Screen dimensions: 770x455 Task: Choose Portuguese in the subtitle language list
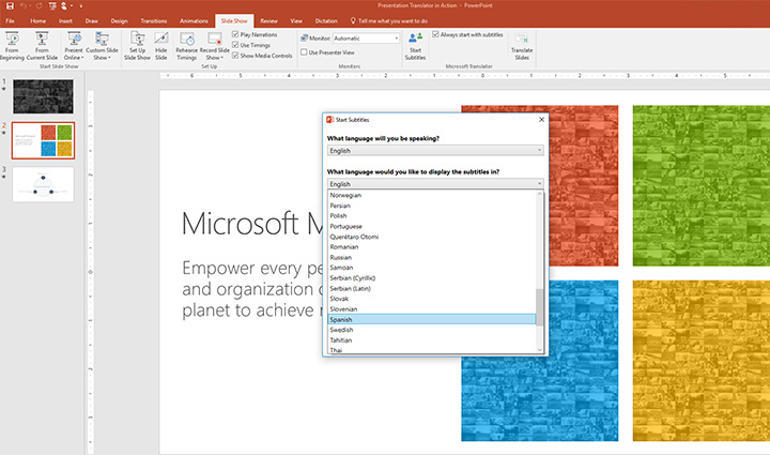pyautogui.click(x=432, y=226)
